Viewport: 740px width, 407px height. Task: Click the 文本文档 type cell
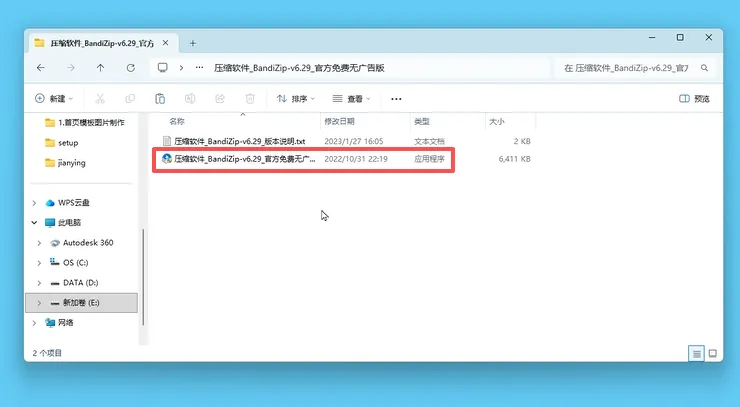coord(429,141)
